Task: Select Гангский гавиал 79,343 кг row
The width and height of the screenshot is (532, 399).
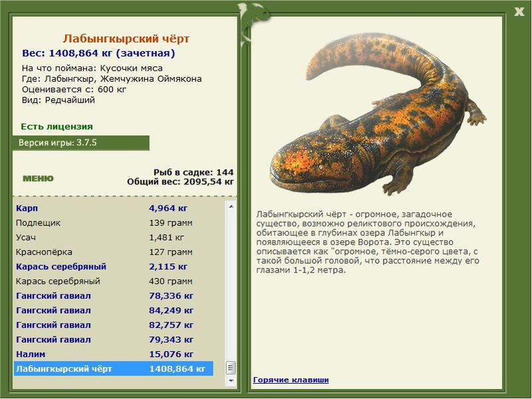Action: pos(114,339)
